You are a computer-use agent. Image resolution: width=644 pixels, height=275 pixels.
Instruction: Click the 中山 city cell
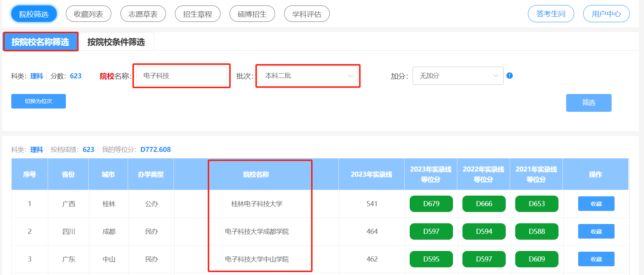pos(109,259)
